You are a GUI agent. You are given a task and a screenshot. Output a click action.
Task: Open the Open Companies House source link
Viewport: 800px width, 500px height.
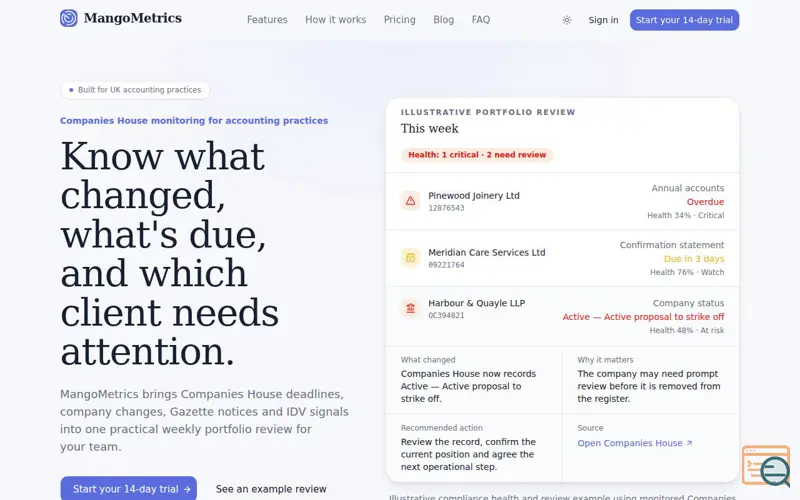click(x=635, y=443)
